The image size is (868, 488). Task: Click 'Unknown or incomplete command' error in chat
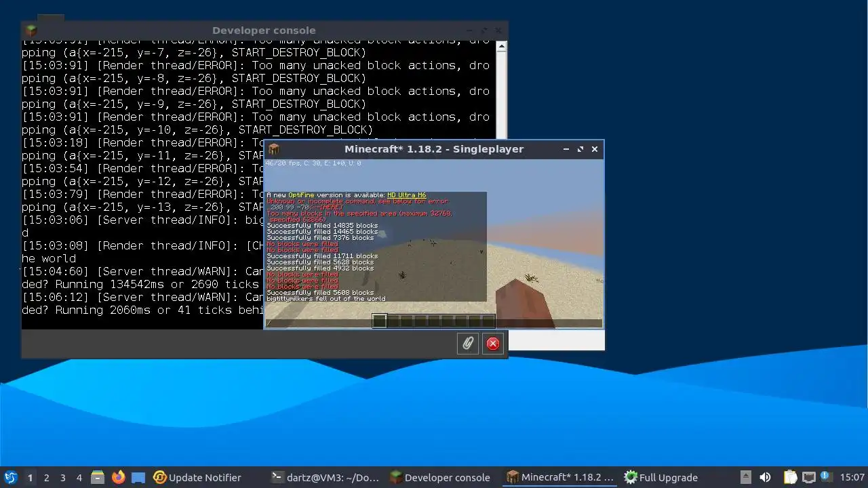pyautogui.click(x=357, y=201)
